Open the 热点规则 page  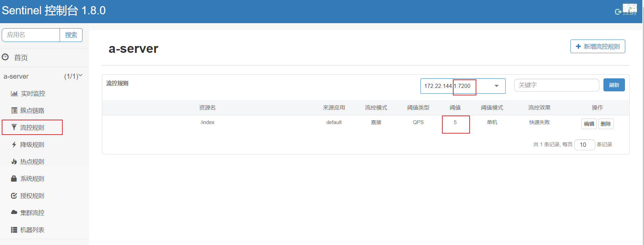32,162
